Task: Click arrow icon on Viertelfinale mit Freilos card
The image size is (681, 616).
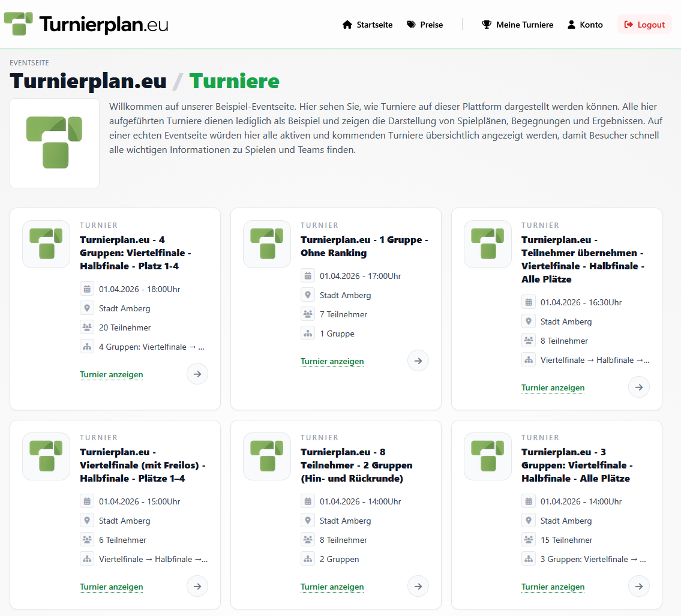Action: pyautogui.click(x=197, y=586)
